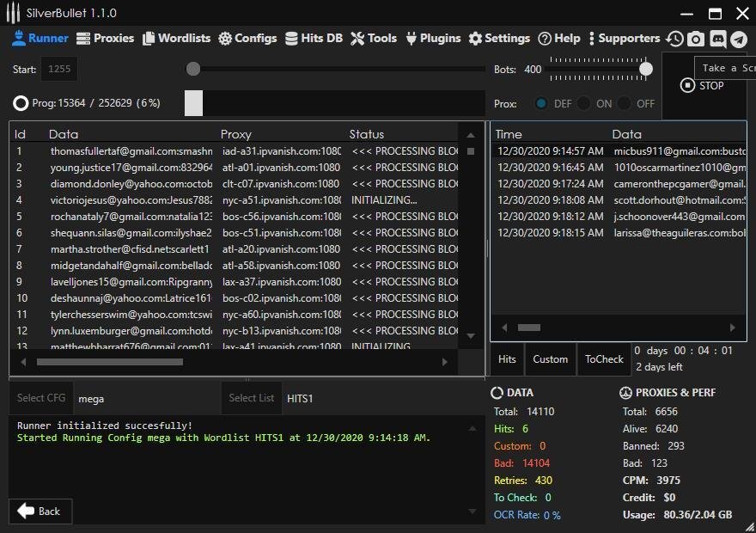Viewport: 756px width, 533px height.
Task: Select the DEF proxy mode radio
Action: 541,103
